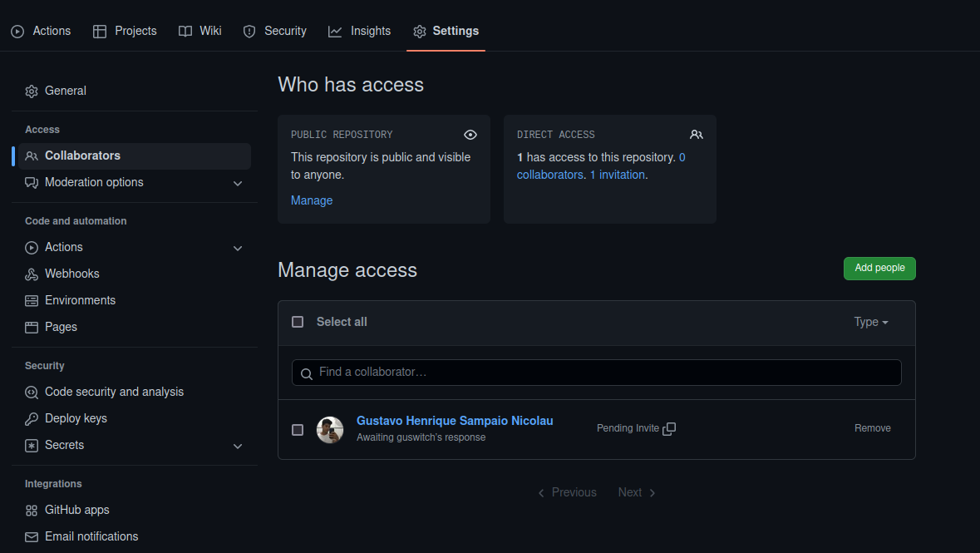Click the eye icon in Public Repository card
The image size is (980, 553).
(x=470, y=135)
